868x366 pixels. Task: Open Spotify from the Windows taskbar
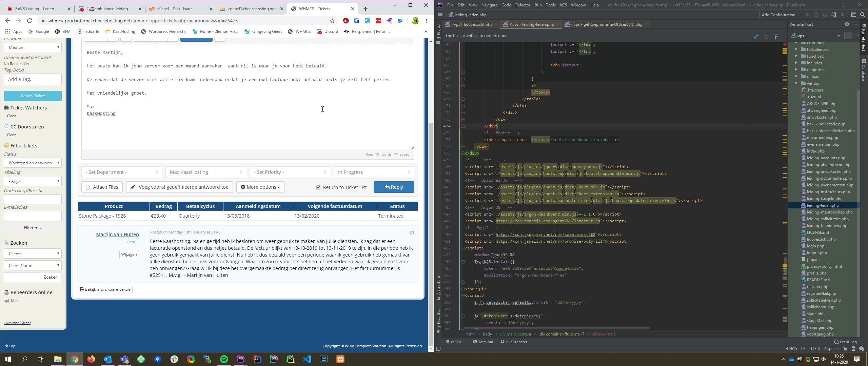(224, 359)
